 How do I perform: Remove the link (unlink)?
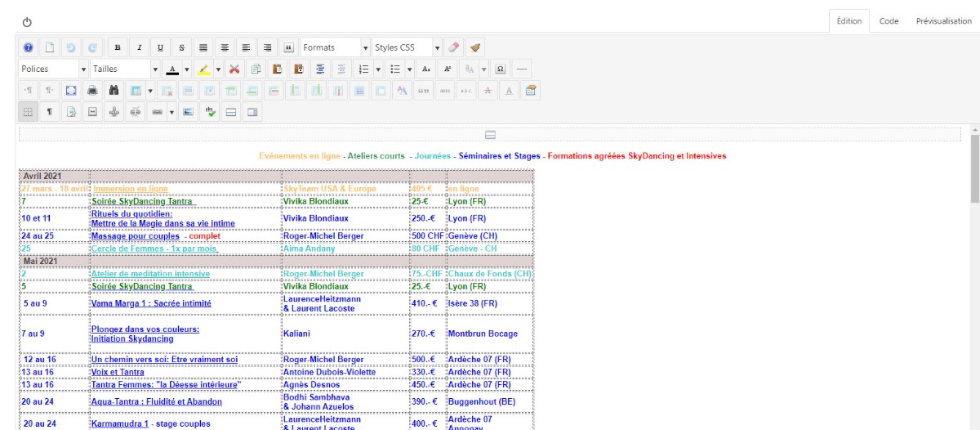pyautogui.click(x=135, y=111)
